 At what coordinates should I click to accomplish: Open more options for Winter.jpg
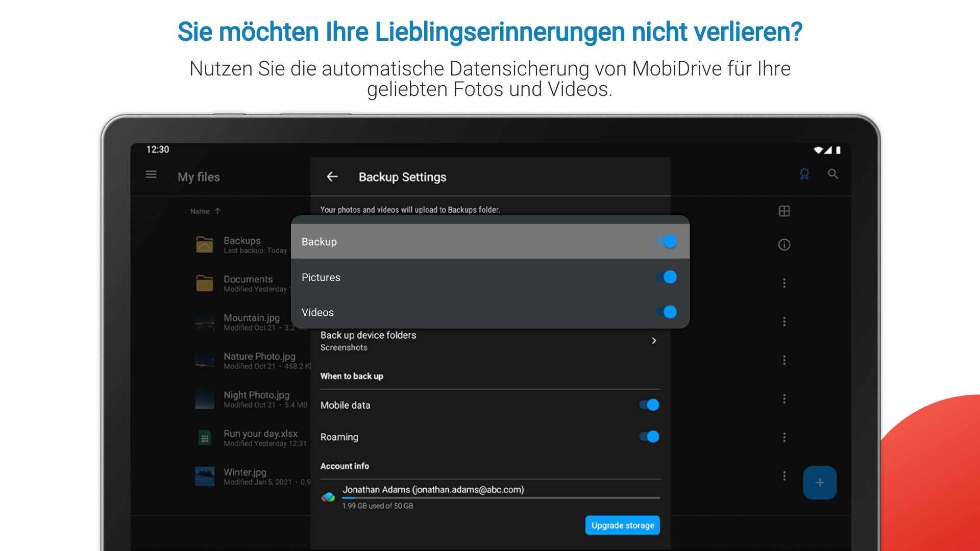[785, 476]
